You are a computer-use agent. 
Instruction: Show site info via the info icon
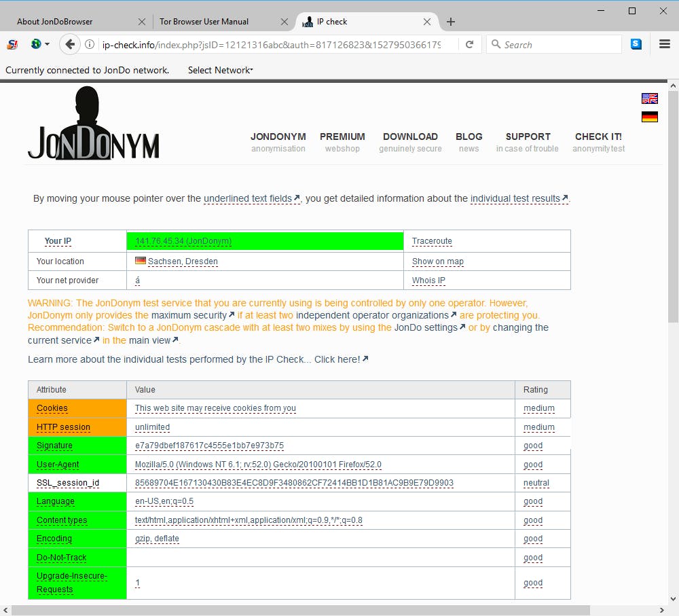tap(90, 44)
